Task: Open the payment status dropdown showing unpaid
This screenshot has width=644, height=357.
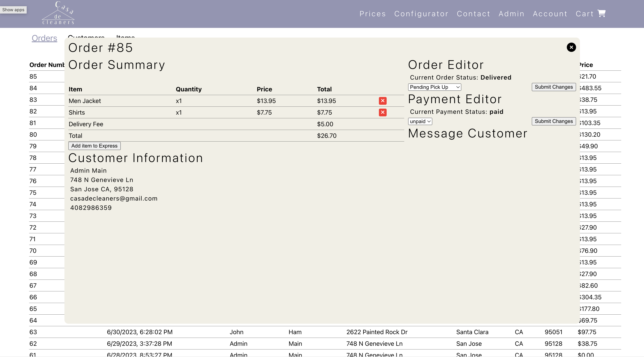Action: [420, 121]
